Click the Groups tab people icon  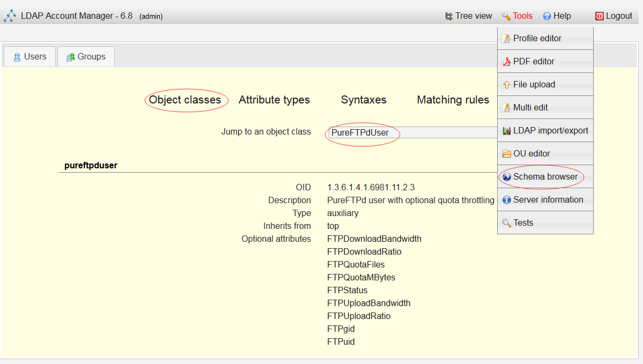[x=70, y=57]
